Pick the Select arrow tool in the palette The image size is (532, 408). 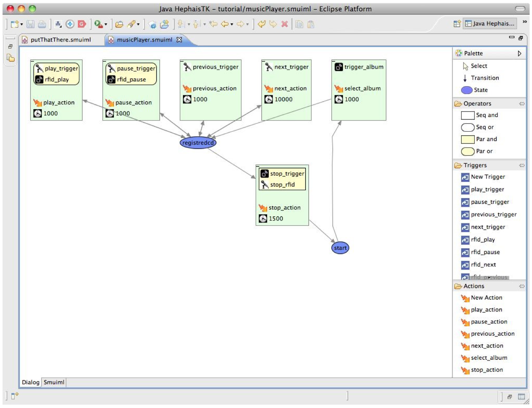point(479,66)
